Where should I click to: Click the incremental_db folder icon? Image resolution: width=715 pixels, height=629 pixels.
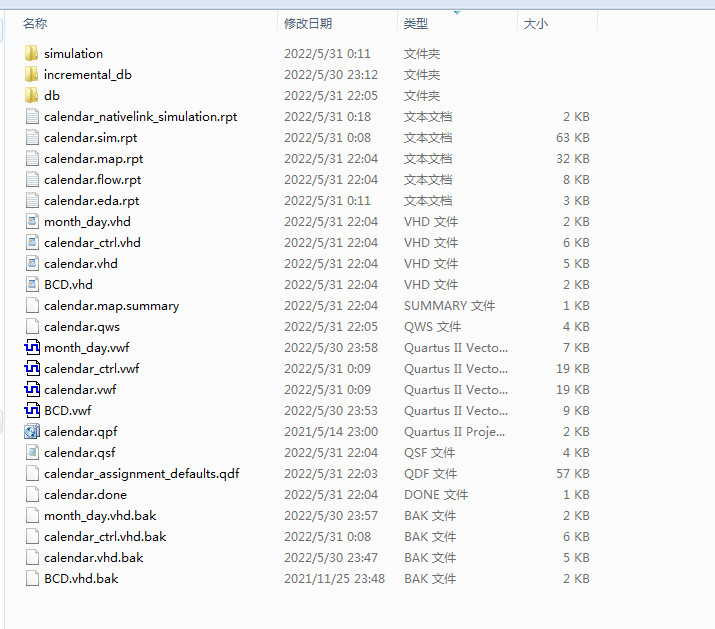tap(31, 74)
